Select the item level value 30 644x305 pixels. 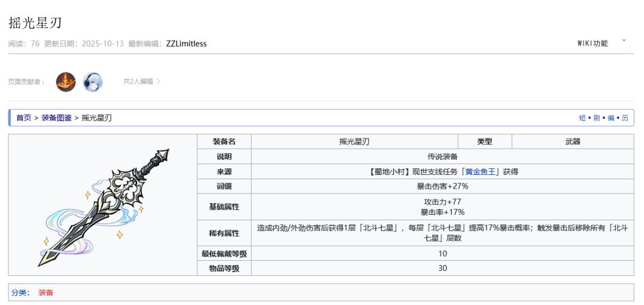pyautogui.click(x=442, y=269)
